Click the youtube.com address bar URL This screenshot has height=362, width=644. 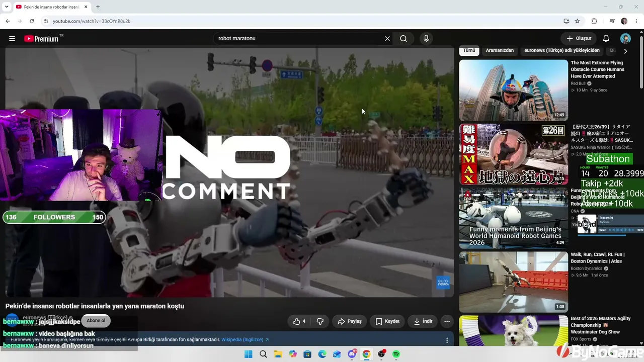[92, 21]
